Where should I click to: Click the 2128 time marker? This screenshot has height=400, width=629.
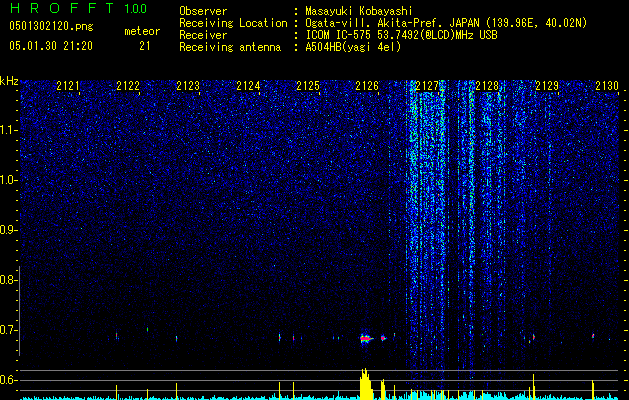tap(487, 86)
